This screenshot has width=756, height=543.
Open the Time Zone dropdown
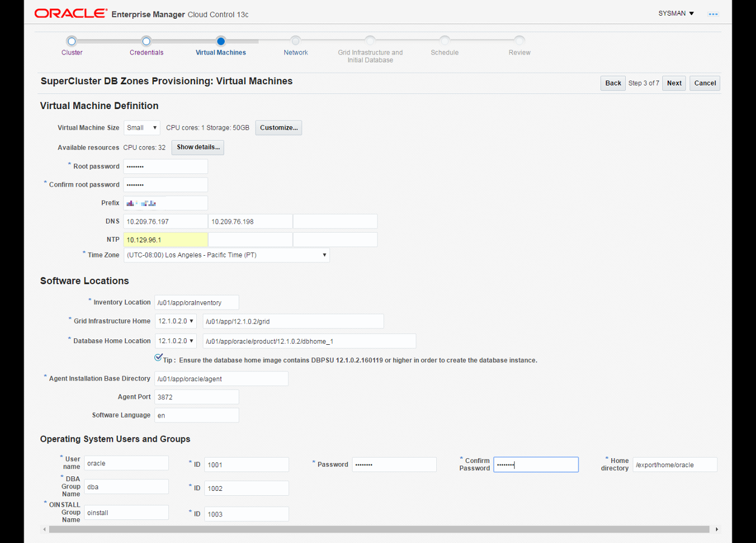[x=227, y=255]
